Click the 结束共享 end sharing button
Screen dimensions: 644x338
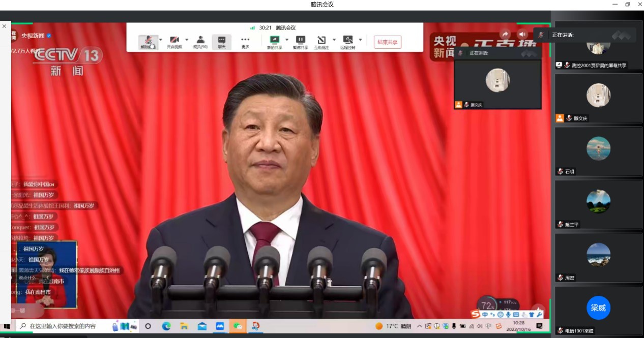point(388,42)
